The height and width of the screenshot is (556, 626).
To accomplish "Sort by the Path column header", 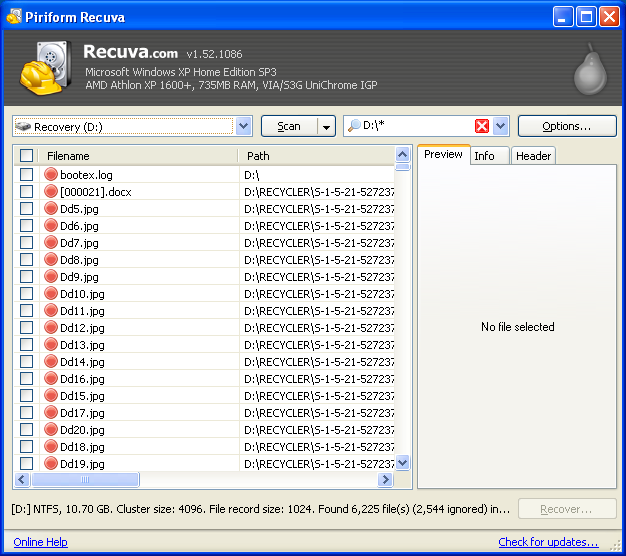I will coord(316,156).
